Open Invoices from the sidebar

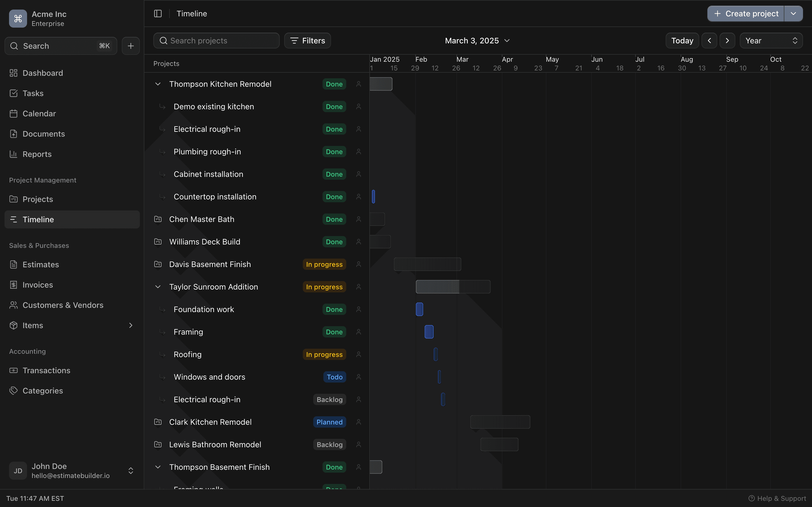pyautogui.click(x=37, y=285)
